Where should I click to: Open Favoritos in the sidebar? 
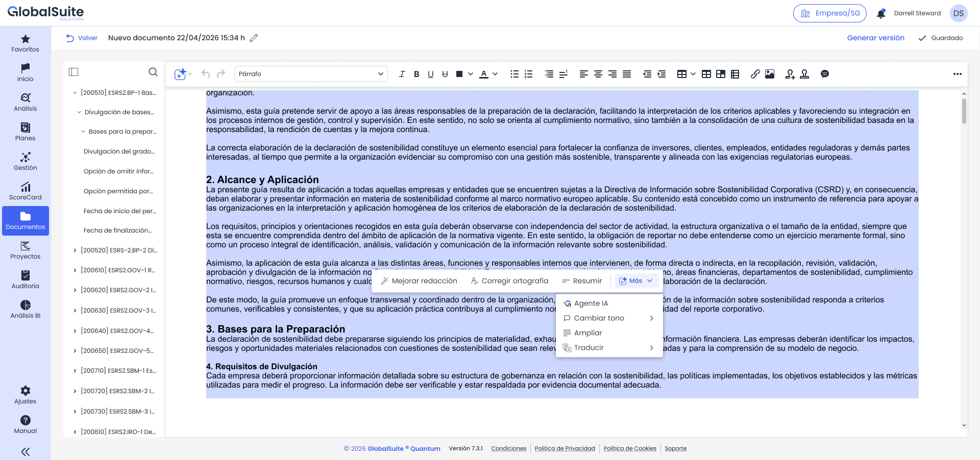[26, 43]
